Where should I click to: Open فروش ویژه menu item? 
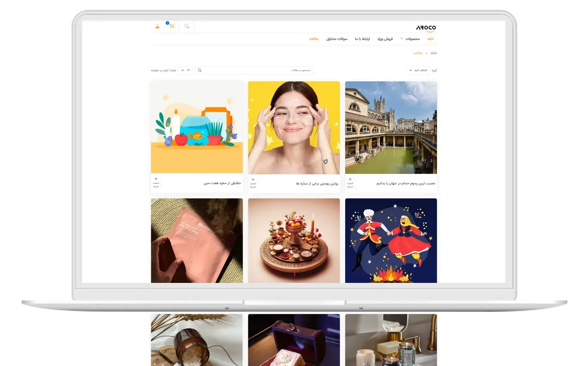(385, 39)
